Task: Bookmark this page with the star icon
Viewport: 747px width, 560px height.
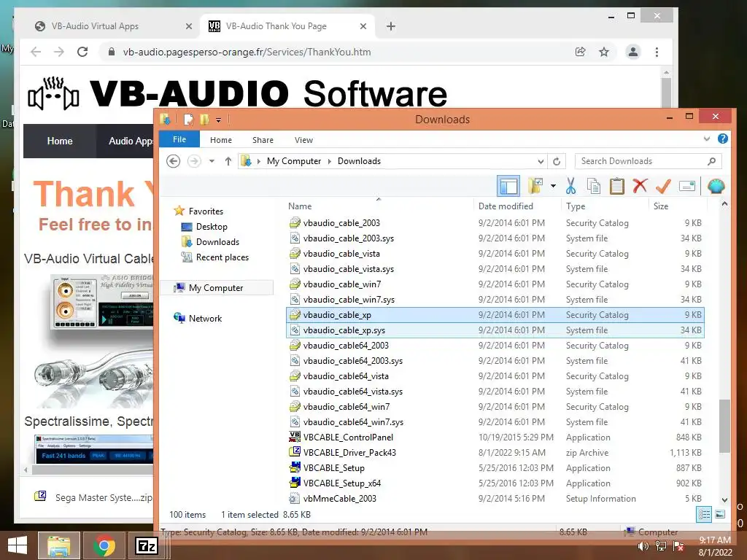Action: click(x=604, y=52)
